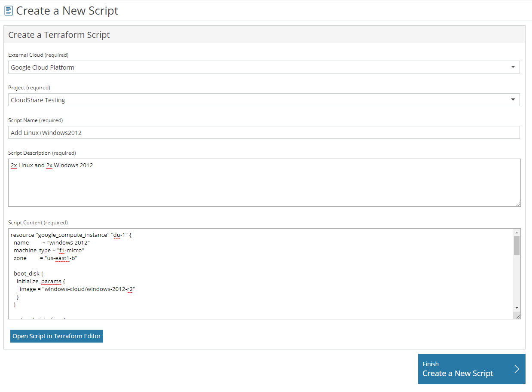This screenshot has width=532, height=392.
Task: Click Finish Create a New Script button
Action: [x=471, y=369]
